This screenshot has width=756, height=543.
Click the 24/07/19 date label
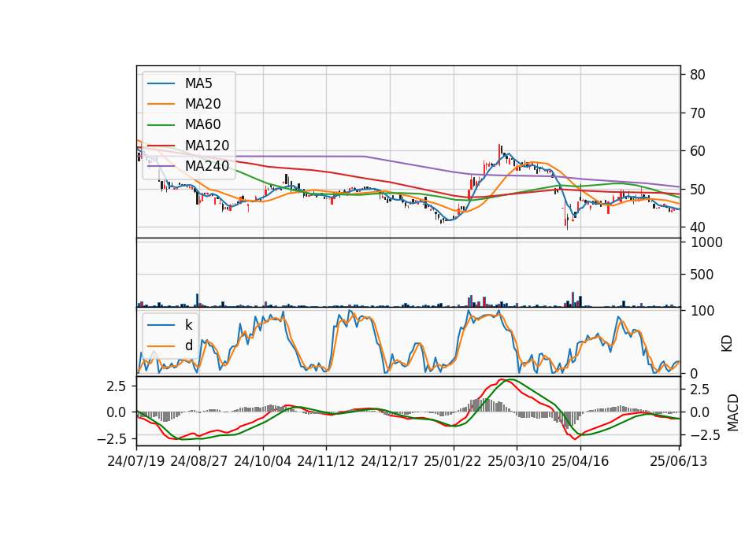tap(136, 461)
